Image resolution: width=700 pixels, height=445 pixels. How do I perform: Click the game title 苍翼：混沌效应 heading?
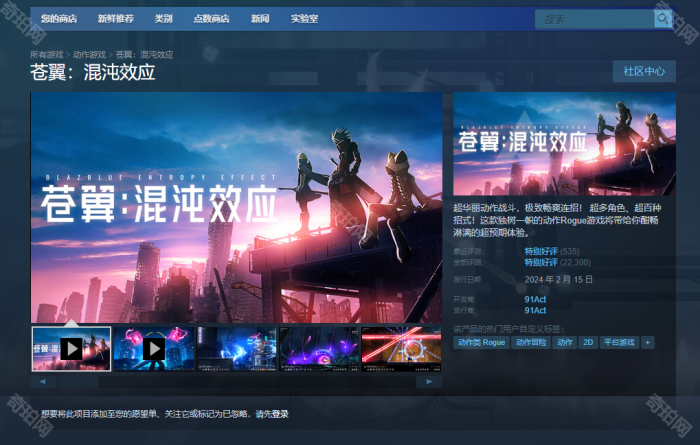(93, 72)
